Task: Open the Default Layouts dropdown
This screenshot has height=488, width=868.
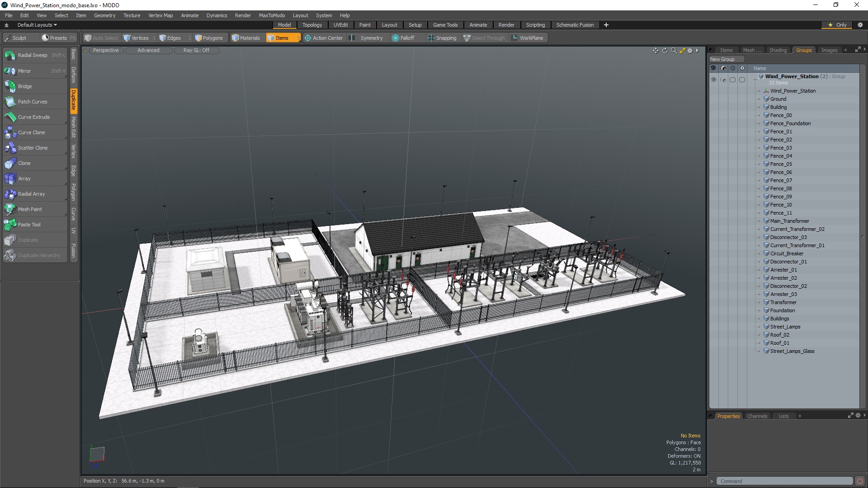Action: click(37, 25)
